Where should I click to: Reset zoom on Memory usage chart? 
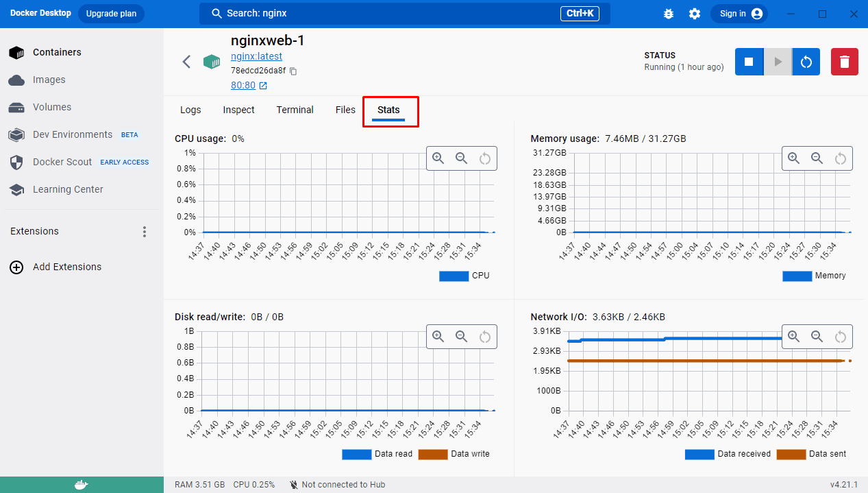point(841,158)
